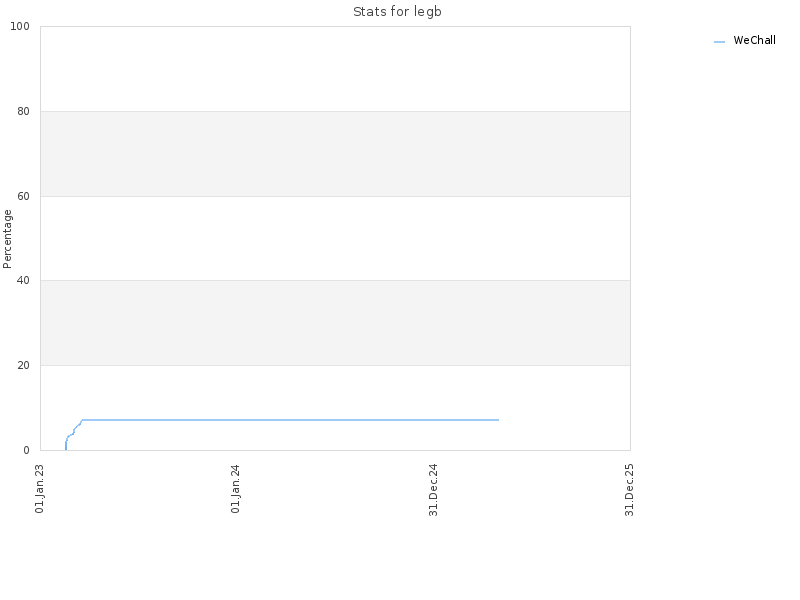Select the 20 y-axis tick label
The height and width of the screenshot is (600, 800).
23,365
